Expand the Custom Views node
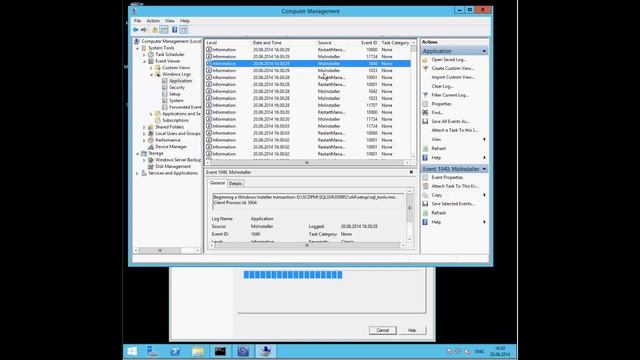640x360 pixels. point(151,68)
